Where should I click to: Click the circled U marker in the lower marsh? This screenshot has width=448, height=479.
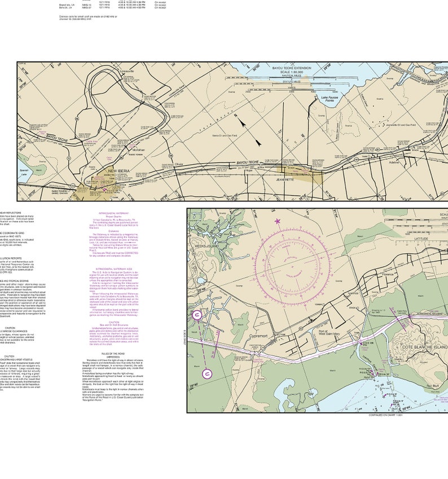tap(207, 373)
